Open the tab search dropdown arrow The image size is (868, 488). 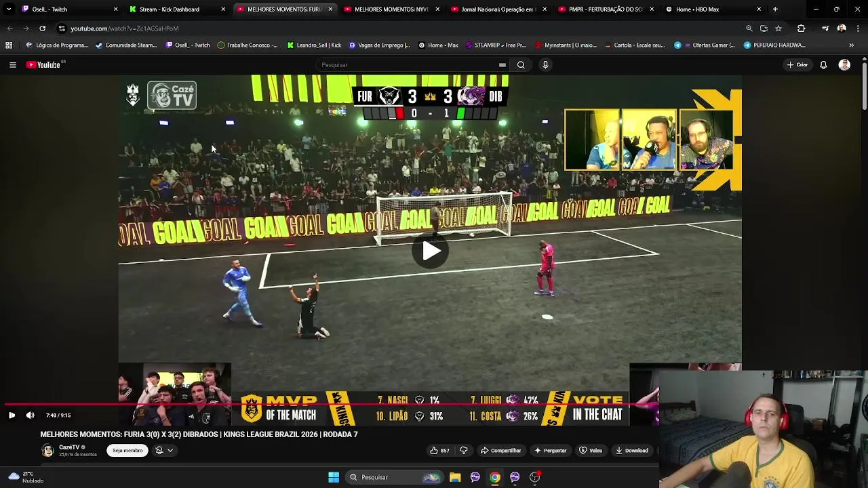pyautogui.click(x=9, y=9)
